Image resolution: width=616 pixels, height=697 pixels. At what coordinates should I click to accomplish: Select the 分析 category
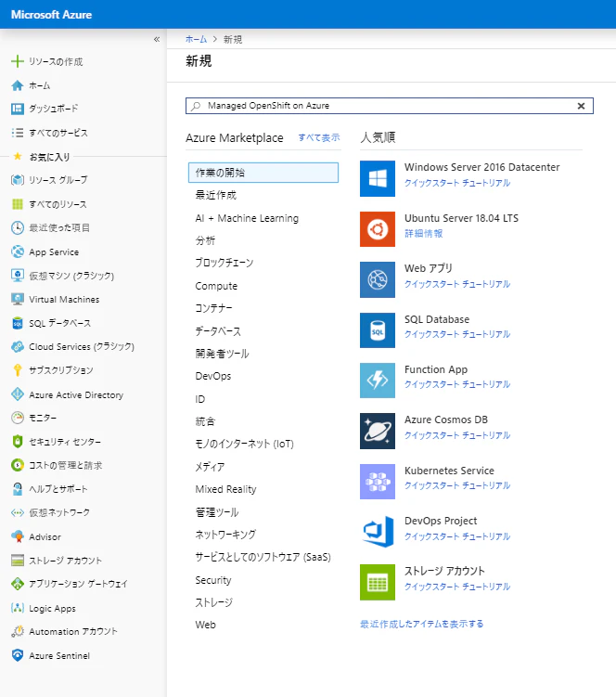point(205,240)
